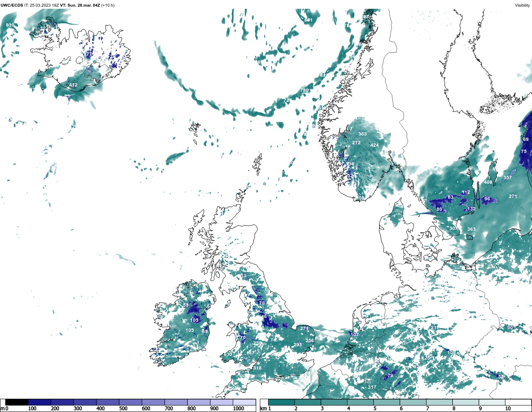
Task: Pick the 3–4 km teal swatch
Action: point(334,402)
